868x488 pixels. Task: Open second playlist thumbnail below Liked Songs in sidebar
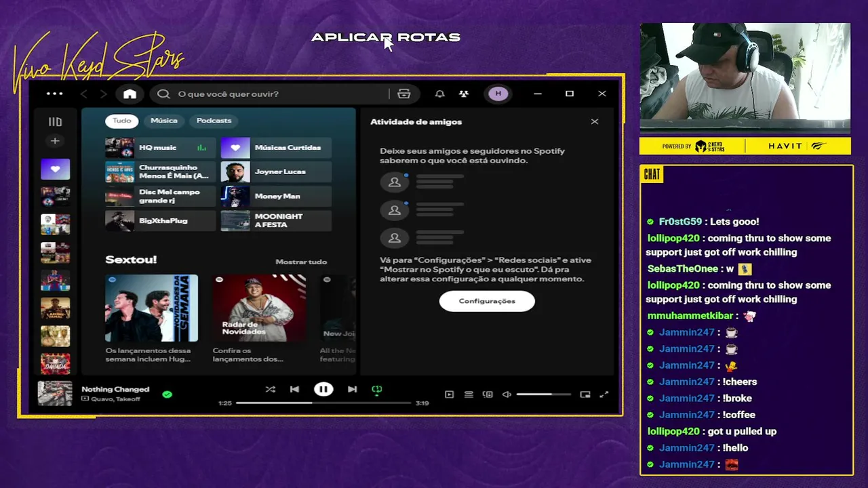[55, 224]
